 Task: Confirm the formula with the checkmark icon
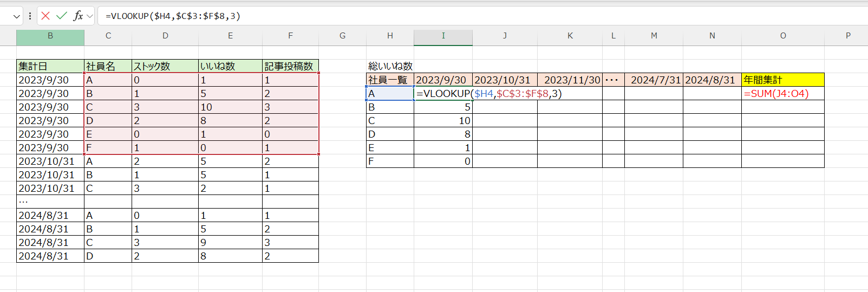62,16
